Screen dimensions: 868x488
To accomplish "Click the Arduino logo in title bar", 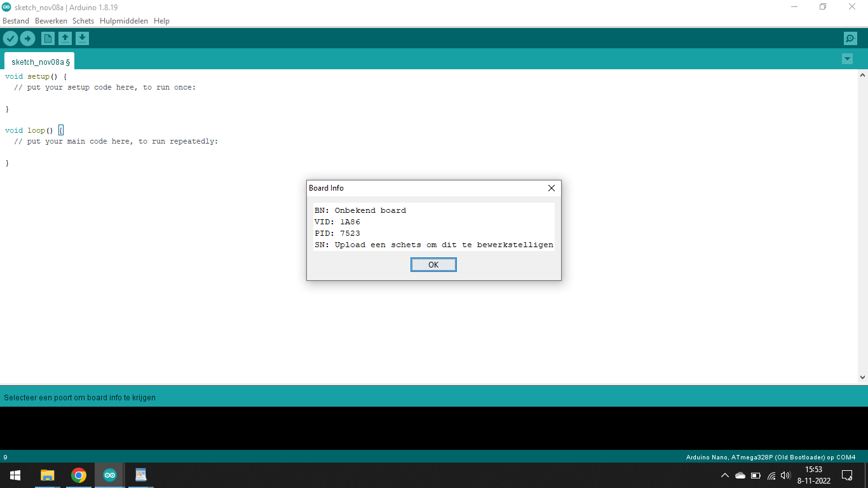I will 6,7.
